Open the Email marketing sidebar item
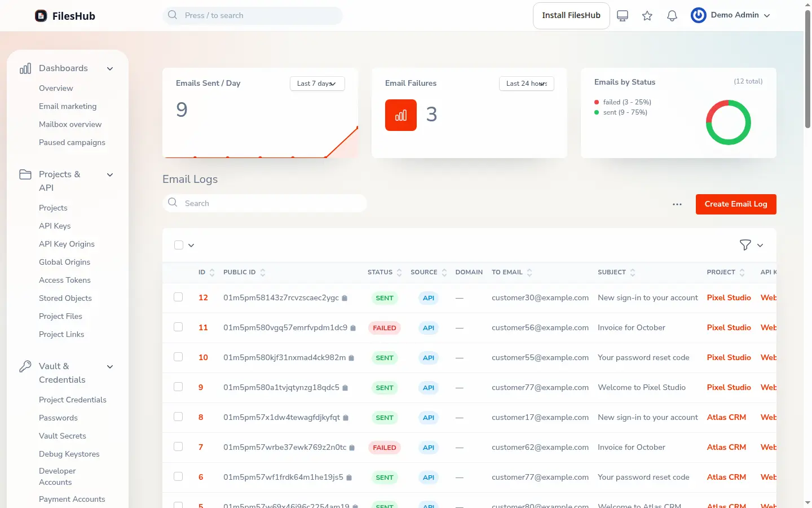 [68, 106]
